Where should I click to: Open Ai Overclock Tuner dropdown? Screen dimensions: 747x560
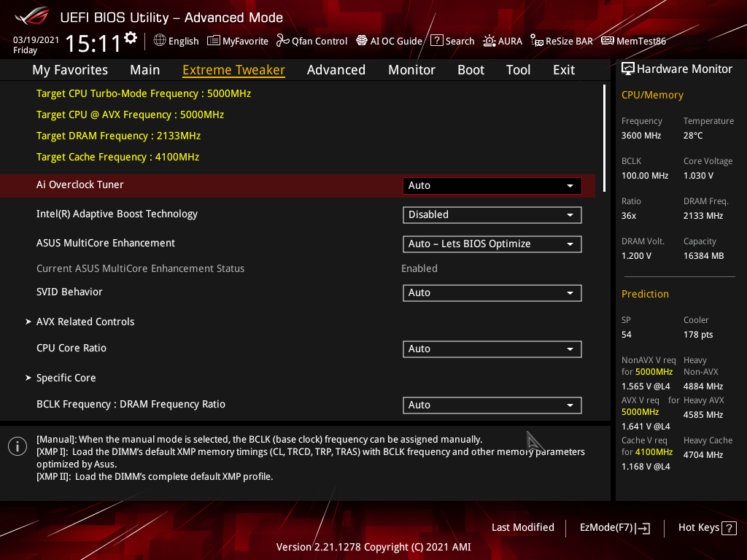coord(492,186)
